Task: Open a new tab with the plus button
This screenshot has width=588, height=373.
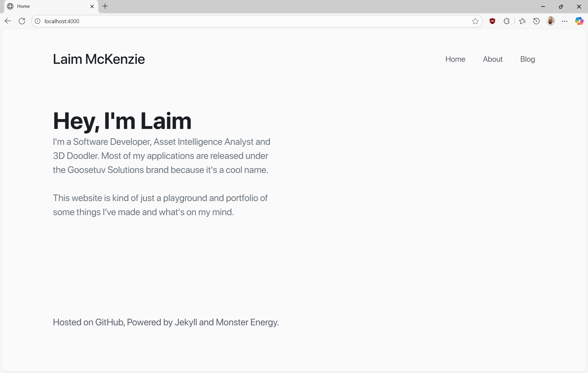Action: (105, 6)
